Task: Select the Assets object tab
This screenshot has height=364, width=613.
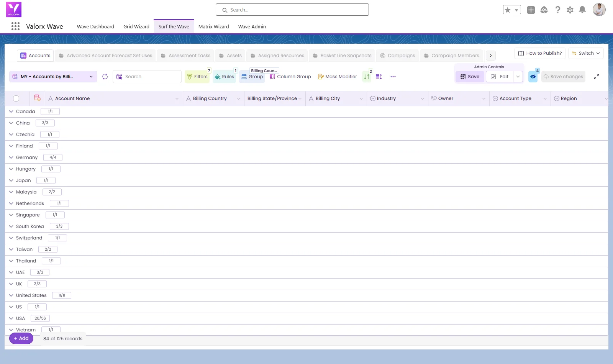Action: [230, 56]
